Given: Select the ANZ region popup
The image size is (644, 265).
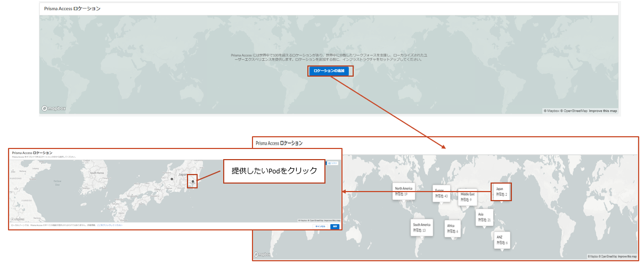Looking at the screenshot, I should pyautogui.click(x=502, y=240).
